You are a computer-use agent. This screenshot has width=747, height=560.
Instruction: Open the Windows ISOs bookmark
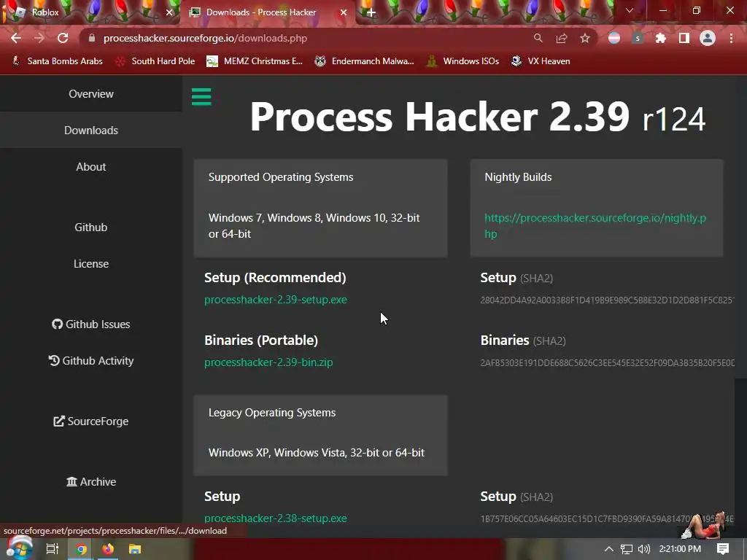click(x=462, y=61)
